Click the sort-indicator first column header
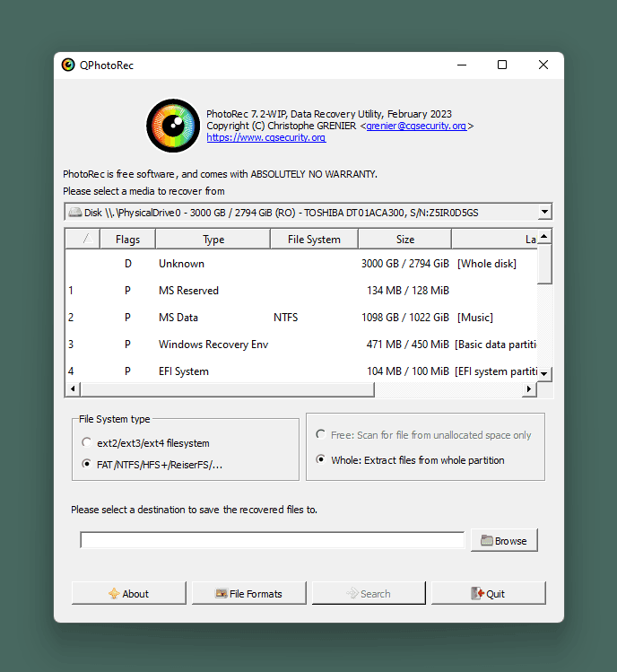 click(83, 239)
